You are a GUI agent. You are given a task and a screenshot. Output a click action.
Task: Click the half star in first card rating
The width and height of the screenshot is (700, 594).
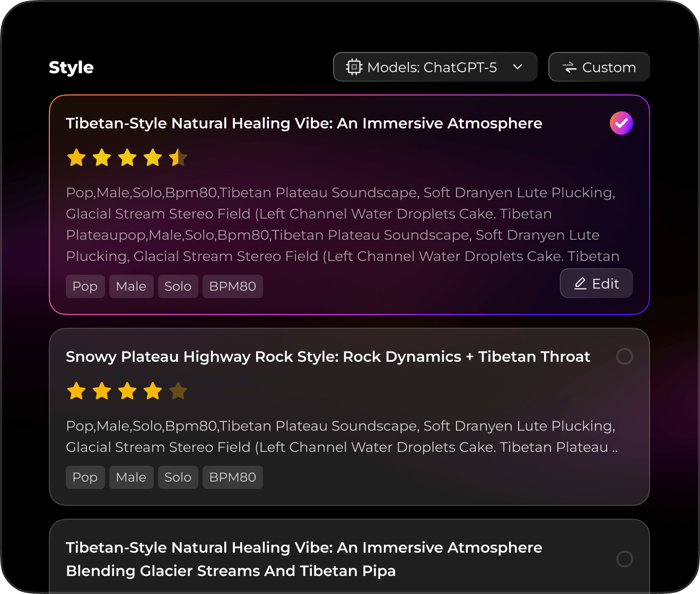[x=178, y=158]
